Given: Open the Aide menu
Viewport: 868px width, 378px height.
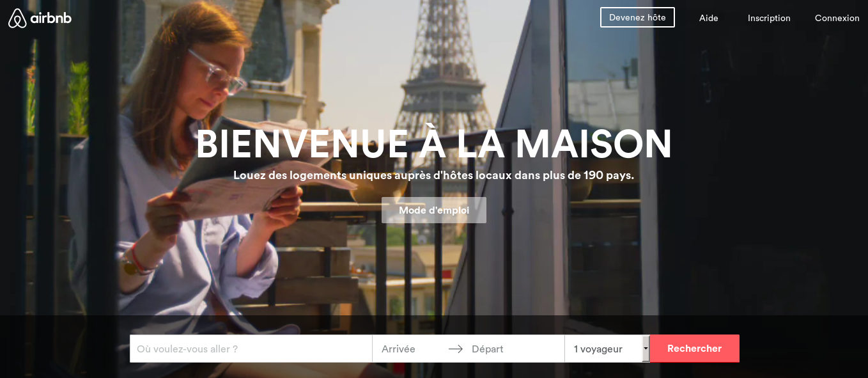Looking at the screenshot, I should [x=708, y=18].
